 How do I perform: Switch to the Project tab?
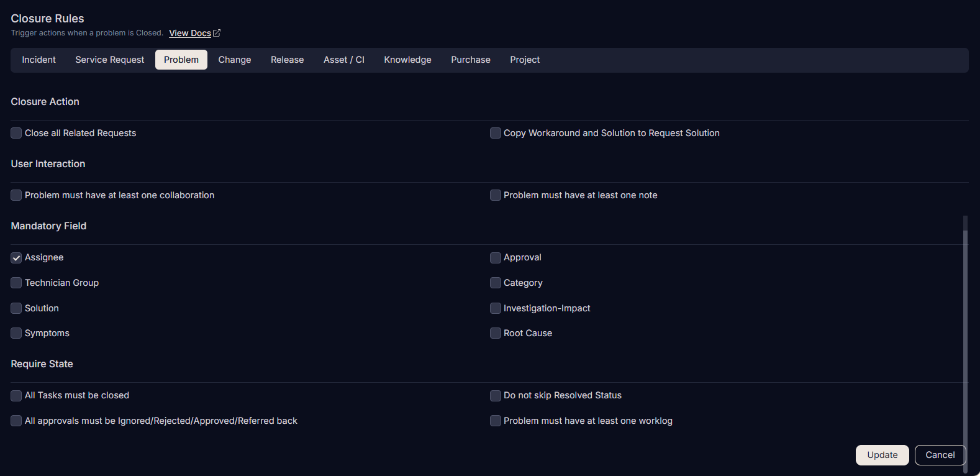pyautogui.click(x=525, y=60)
